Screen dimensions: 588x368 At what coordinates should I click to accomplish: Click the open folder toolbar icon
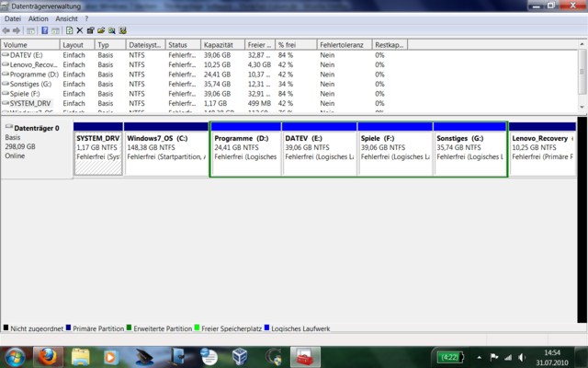click(101, 30)
